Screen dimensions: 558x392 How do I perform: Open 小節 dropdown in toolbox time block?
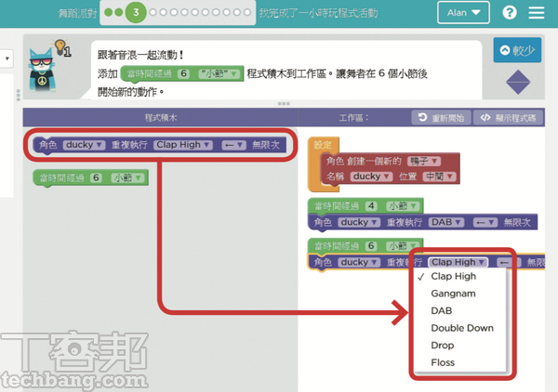[x=127, y=177]
